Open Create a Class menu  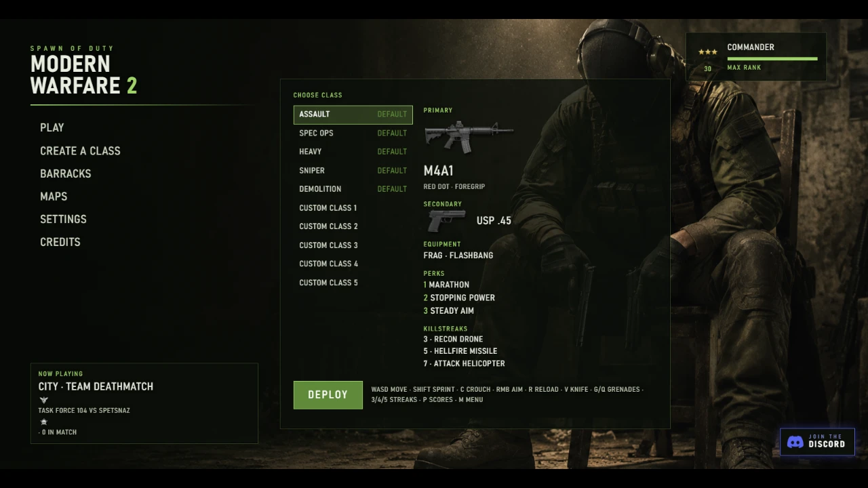(x=80, y=150)
